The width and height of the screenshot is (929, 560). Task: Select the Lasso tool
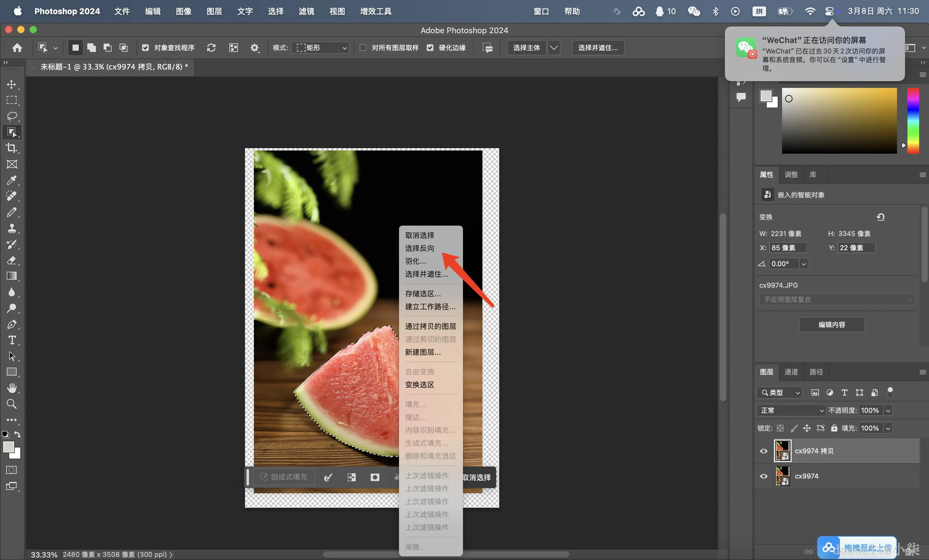pyautogui.click(x=11, y=116)
